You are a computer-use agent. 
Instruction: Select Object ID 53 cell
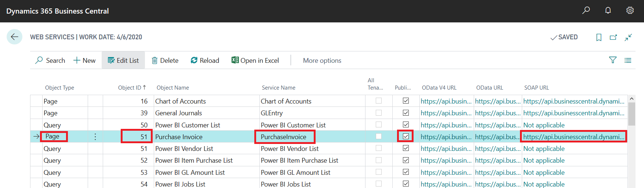[128, 172]
